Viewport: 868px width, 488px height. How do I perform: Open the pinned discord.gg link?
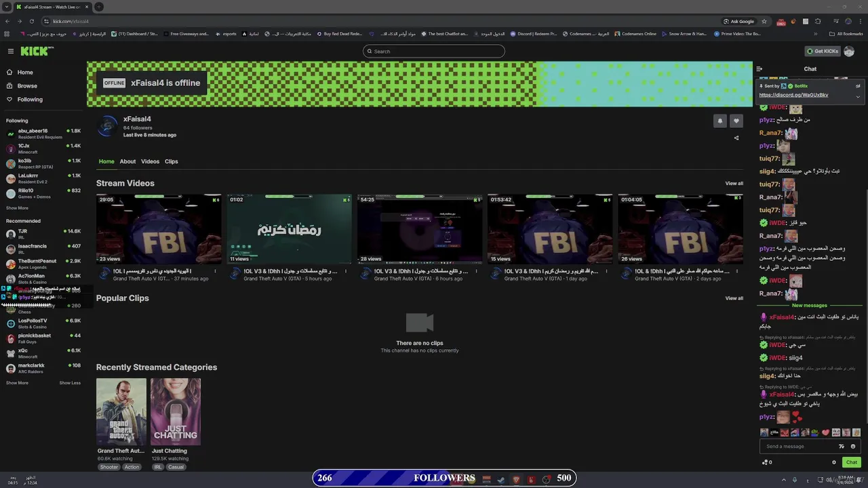793,95
